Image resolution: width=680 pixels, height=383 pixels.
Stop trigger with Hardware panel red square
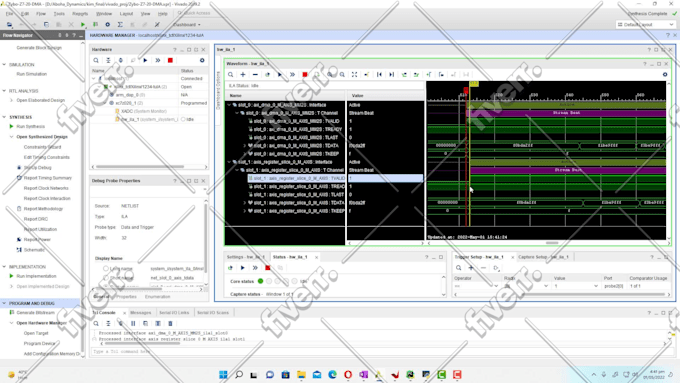pos(170,60)
